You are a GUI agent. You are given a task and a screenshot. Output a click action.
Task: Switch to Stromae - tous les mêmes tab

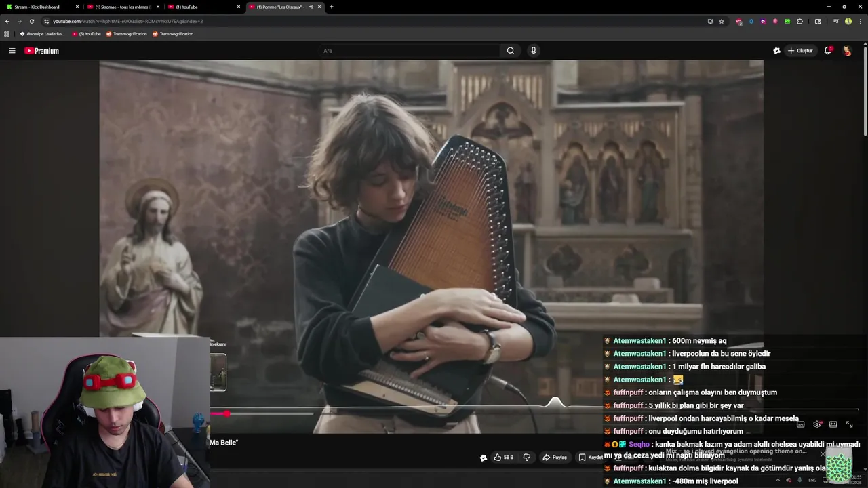123,7
